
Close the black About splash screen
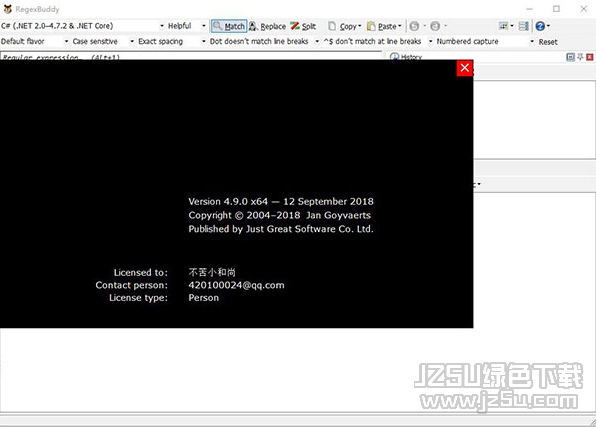(464, 68)
